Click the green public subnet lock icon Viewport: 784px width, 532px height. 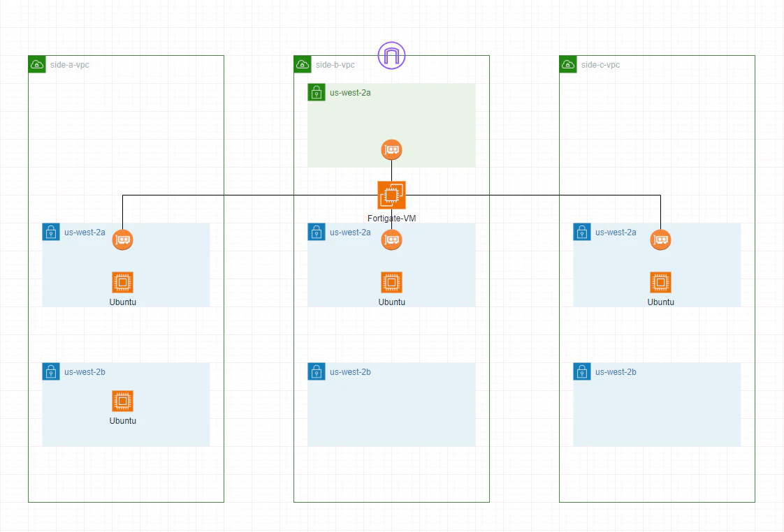tap(317, 92)
